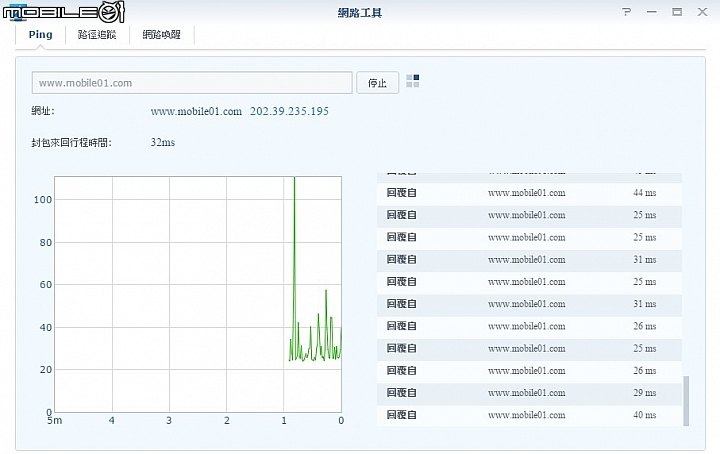Viewport: 720px width, 454px height.
Task: Switch to the Ping tab
Action: 40,35
